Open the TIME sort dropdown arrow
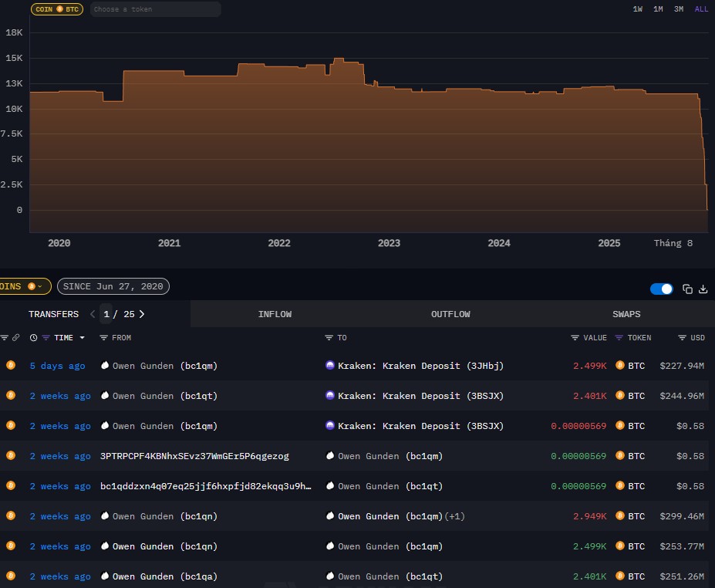This screenshot has height=588, width=715. [82, 338]
